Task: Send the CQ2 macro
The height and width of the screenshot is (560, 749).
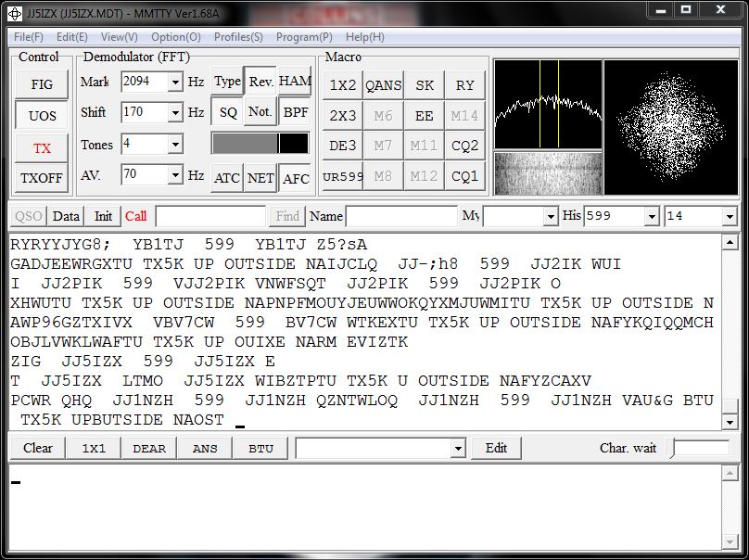Action: click(x=464, y=145)
